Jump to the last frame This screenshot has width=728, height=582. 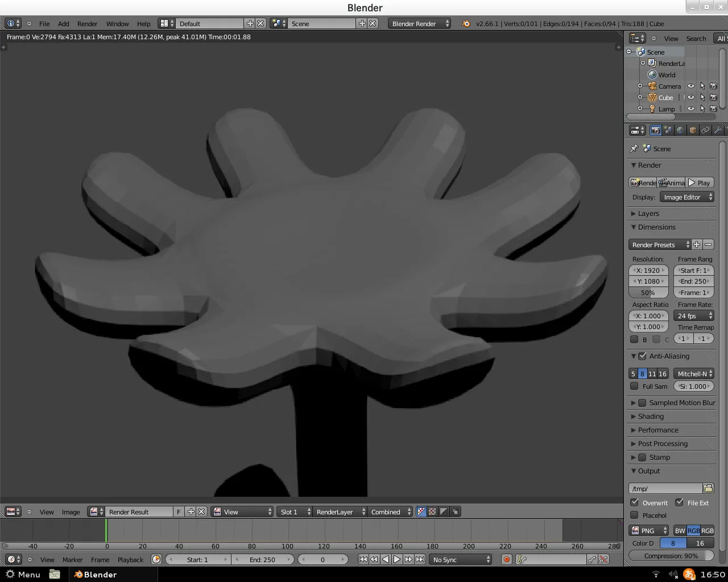click(420, 560)
